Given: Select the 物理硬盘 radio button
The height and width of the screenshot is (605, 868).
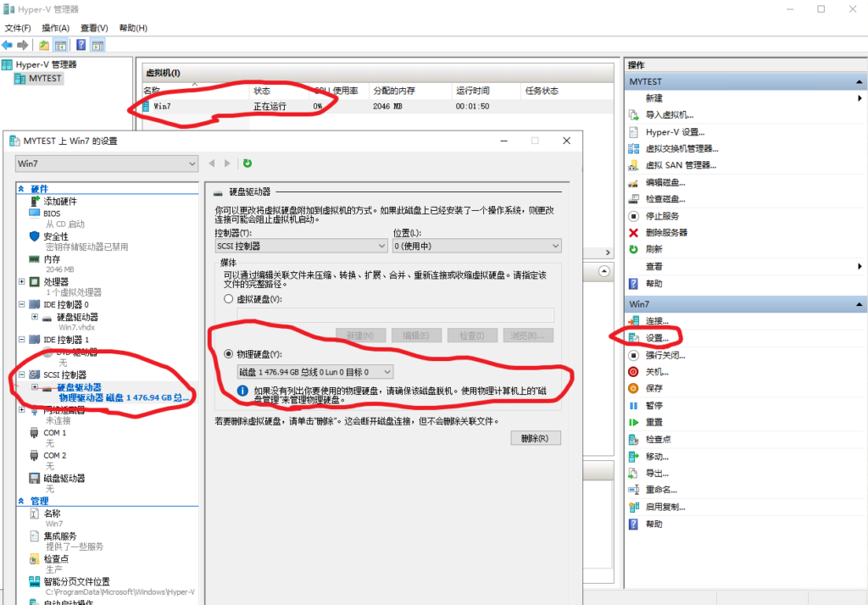Looking at the screenshot, I should click(x=228, y=353).
